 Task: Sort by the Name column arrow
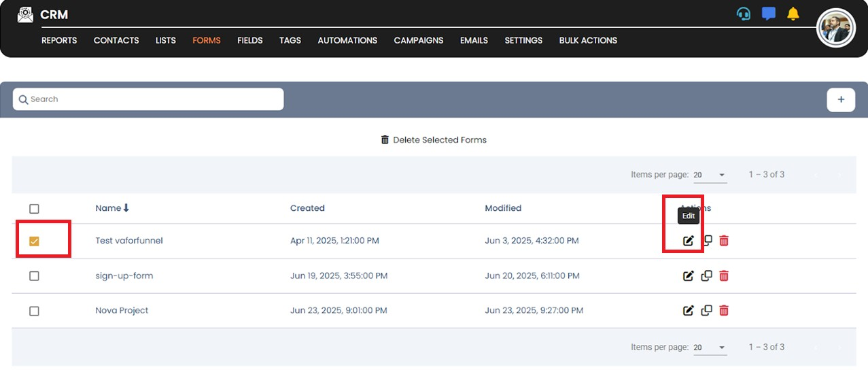pos(126,208)
